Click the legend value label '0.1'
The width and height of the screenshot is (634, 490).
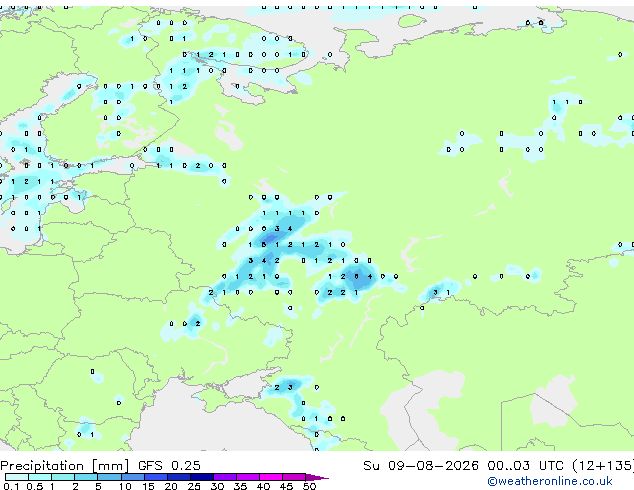click(11, 486)
